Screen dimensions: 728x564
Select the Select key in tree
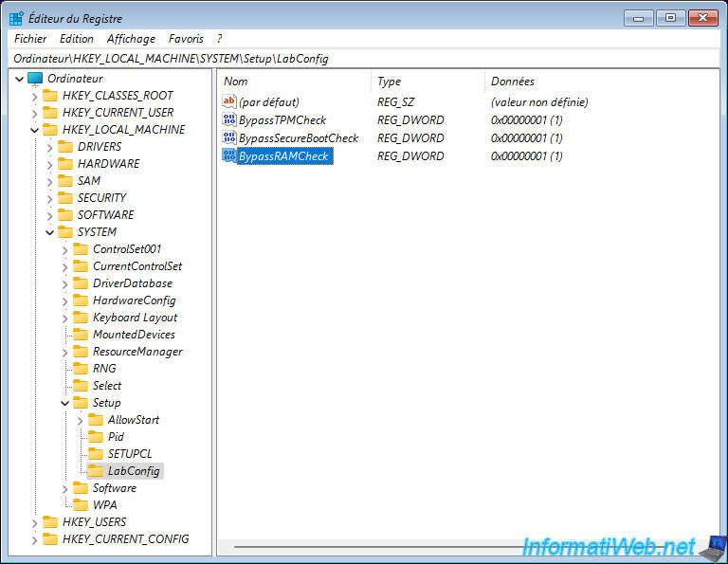point(107,386)
